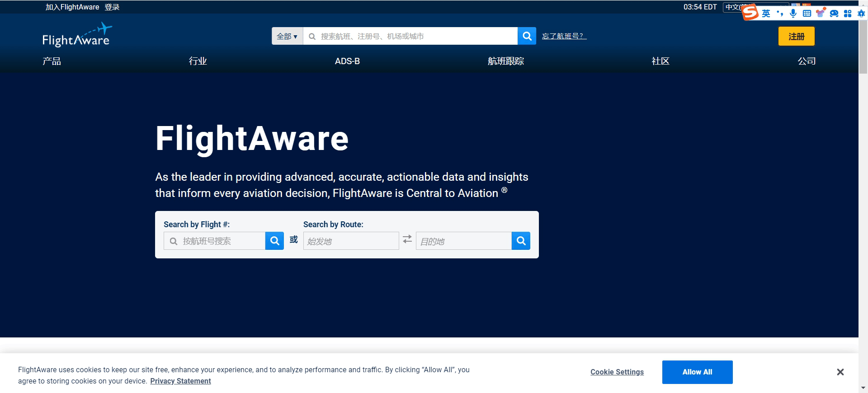
Task: Open Cookie Settings link
Action: [617, 372]
